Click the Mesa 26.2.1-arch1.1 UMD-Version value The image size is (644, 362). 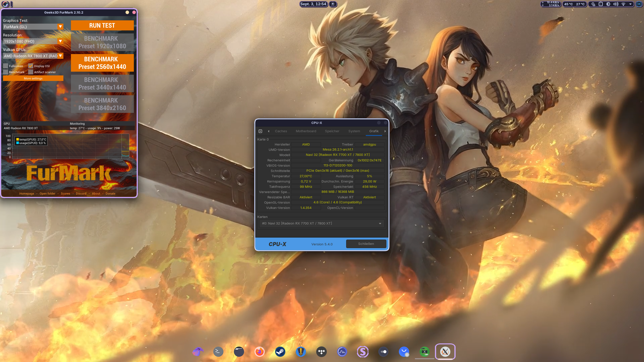[x=338, y=150]
